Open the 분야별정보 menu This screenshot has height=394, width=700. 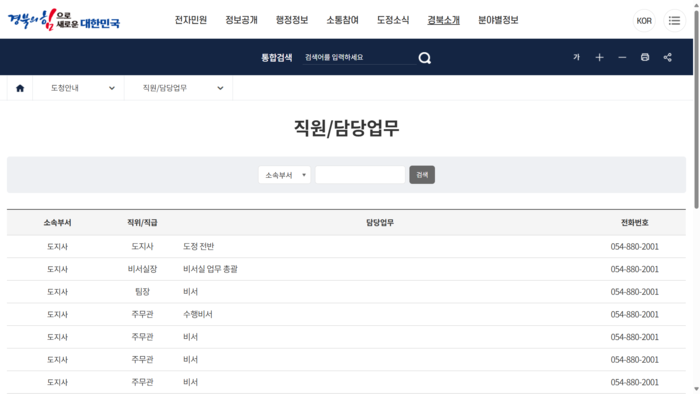pyautogui.click(x=498, y=20)
